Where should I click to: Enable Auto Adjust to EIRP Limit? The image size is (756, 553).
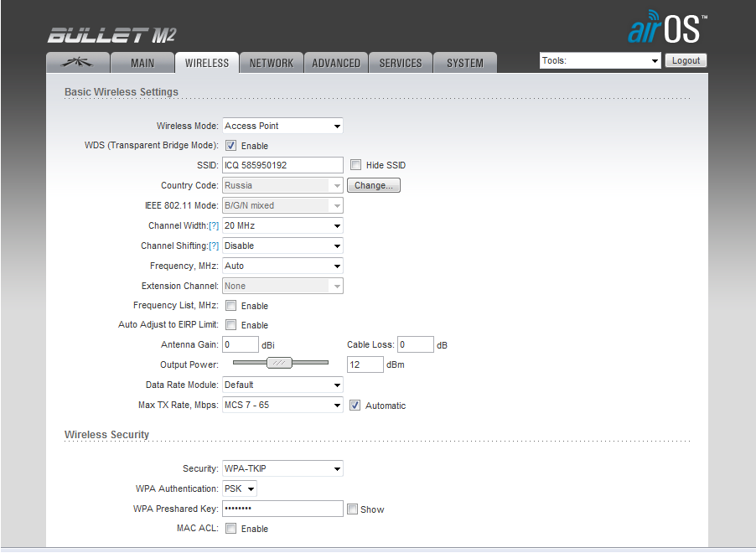pos(231,325)
